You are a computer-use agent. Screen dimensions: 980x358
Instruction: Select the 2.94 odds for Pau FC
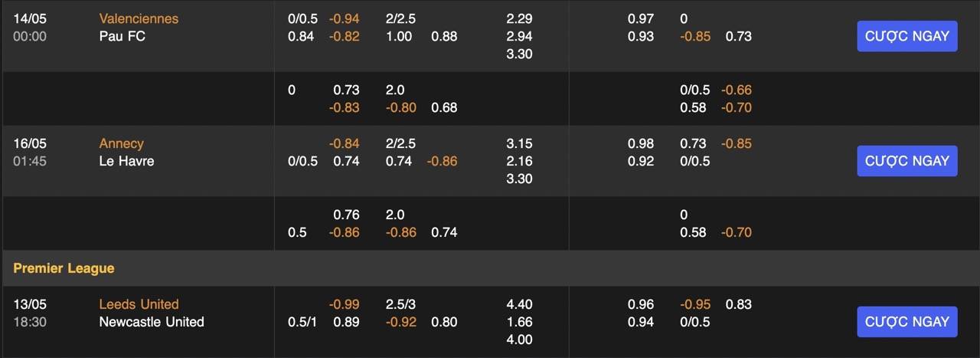(x=519, y=36)
